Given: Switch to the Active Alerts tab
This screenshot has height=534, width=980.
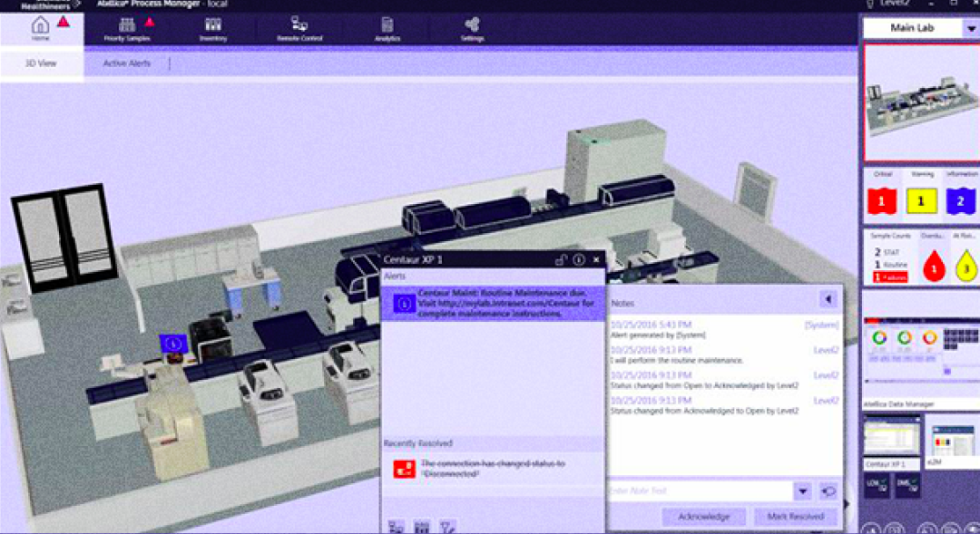Looking at the screenshot, I should pos(127,63).
